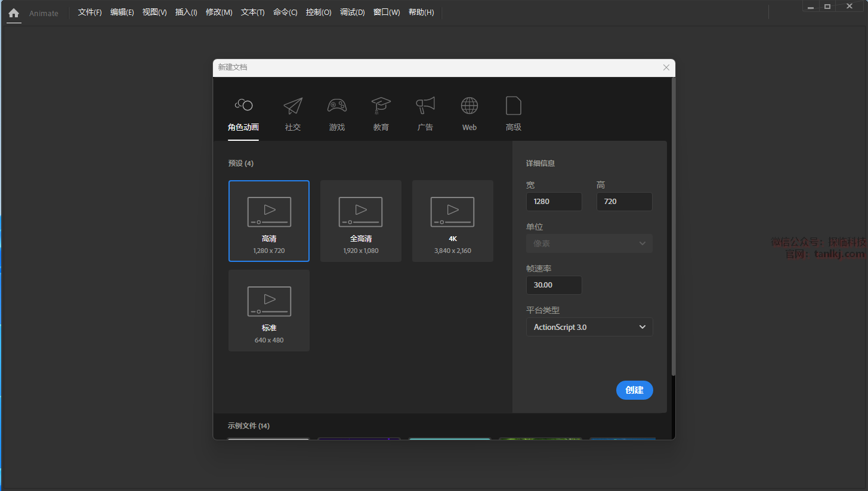This screenshot has height=491, width=868.
Task: Choose the 标准 640 x 480 preset
Action: coord(269,310)
